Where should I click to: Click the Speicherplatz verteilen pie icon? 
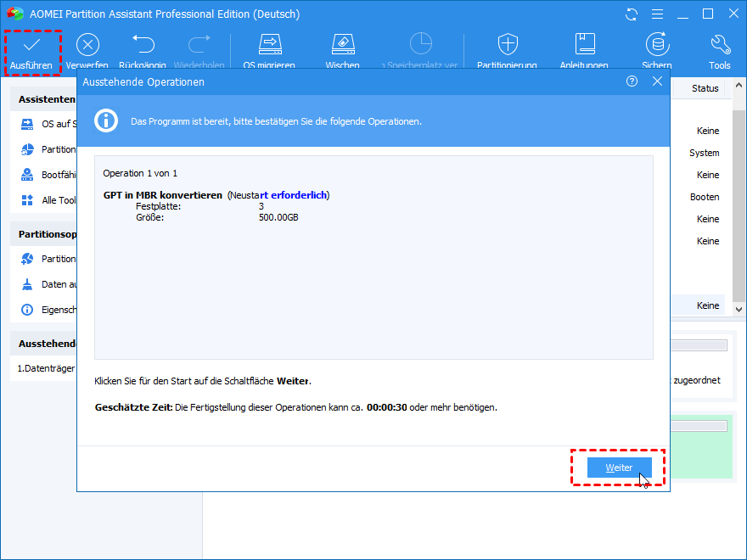[421, 44]
